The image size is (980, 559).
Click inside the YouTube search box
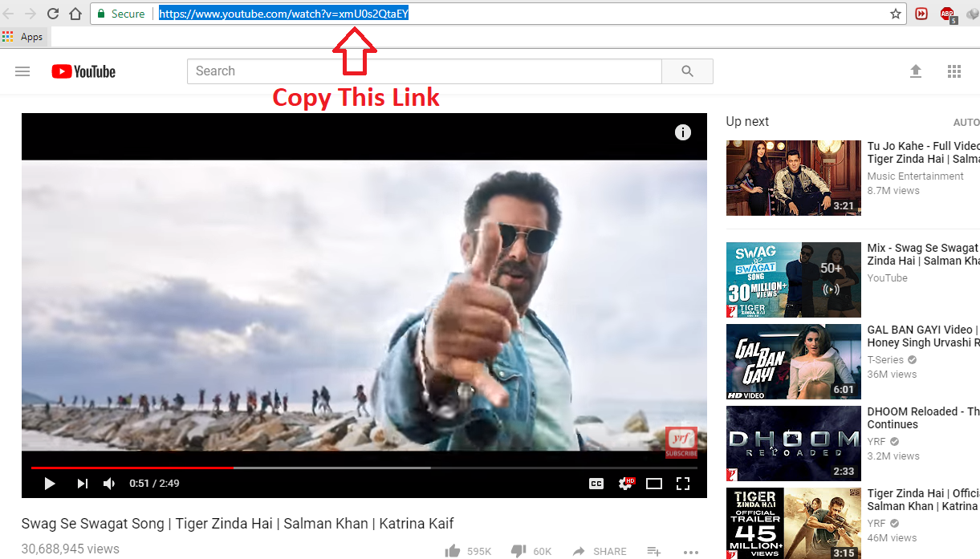point(425,71)
